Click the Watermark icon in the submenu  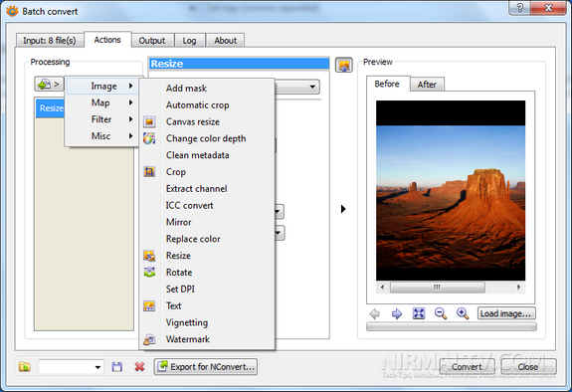149,339
